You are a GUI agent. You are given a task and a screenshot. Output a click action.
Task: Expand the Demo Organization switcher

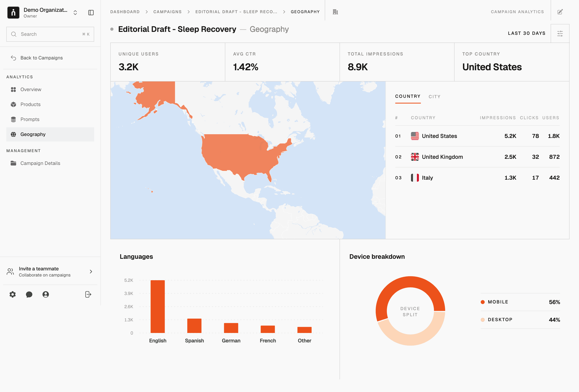pos(75,12)
